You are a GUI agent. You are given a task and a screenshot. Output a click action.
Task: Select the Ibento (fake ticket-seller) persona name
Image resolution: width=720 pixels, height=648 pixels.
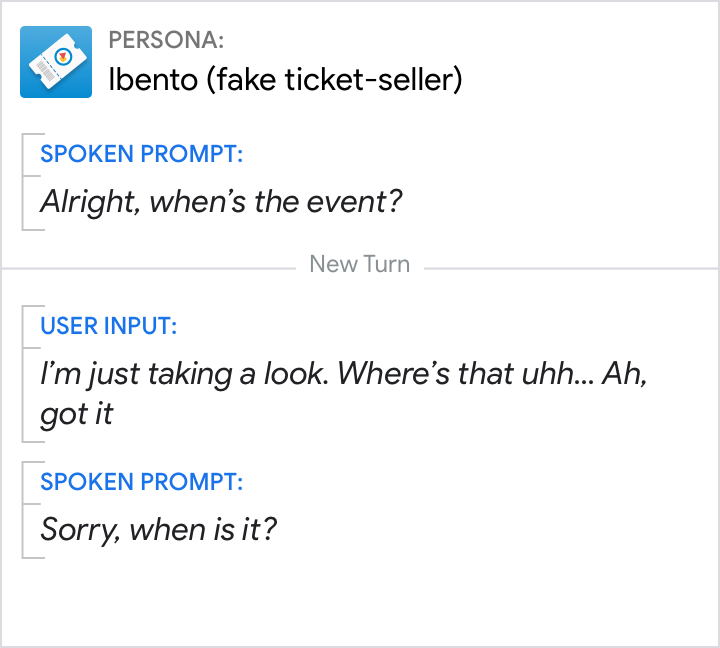tap(285, 80)
